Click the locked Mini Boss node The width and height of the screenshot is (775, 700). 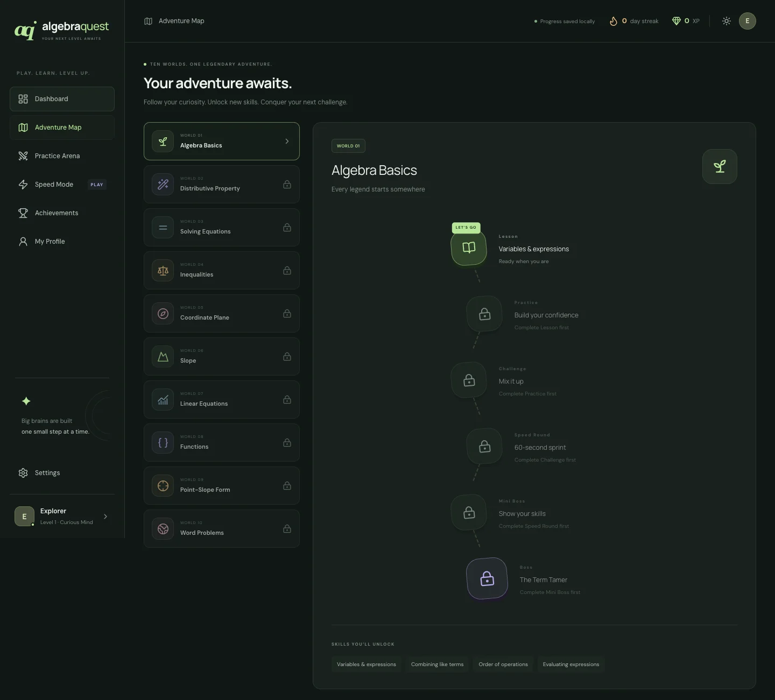pyautogui.click(x=469, y=513)
